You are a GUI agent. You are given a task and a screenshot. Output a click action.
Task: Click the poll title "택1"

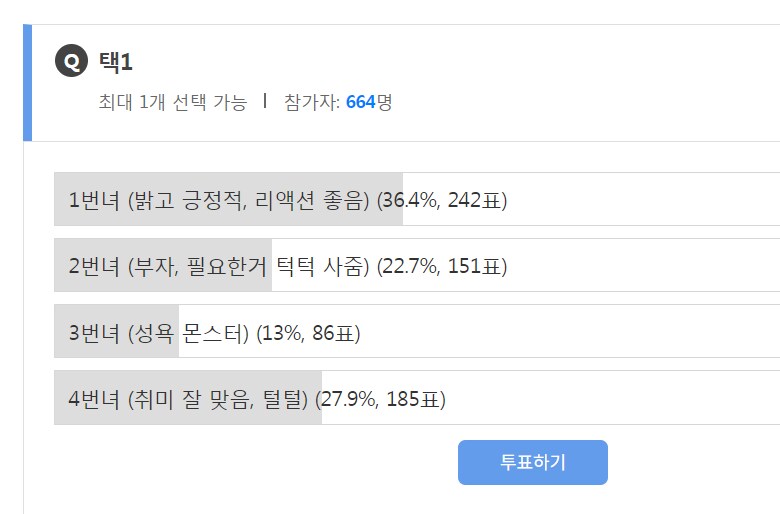[x=116, y=62]
